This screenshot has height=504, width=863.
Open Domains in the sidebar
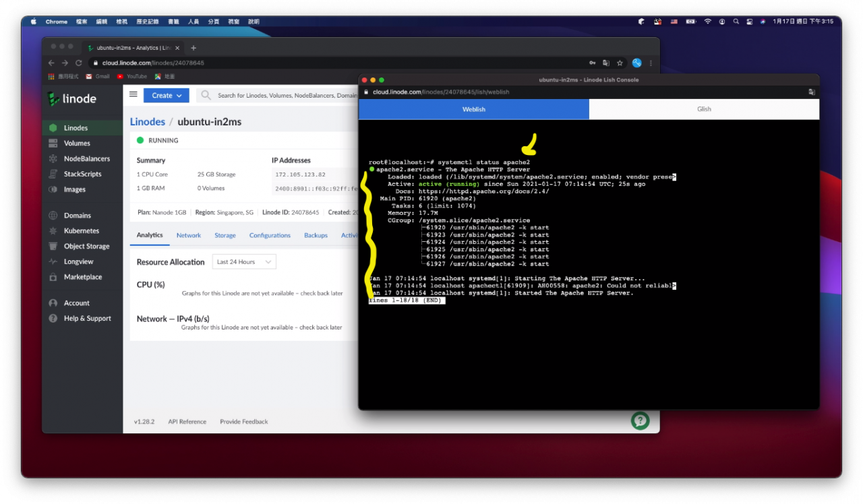pos(82,216)
